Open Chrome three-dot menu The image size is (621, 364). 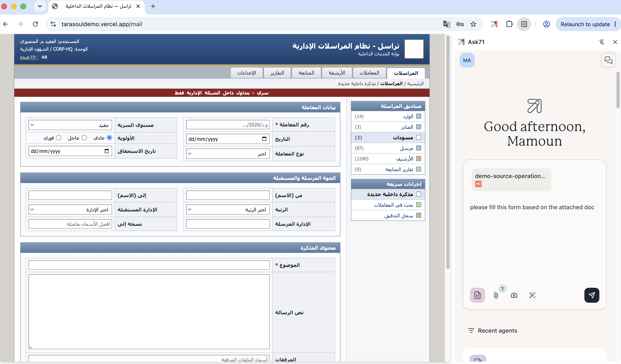[x=615, y=24]
